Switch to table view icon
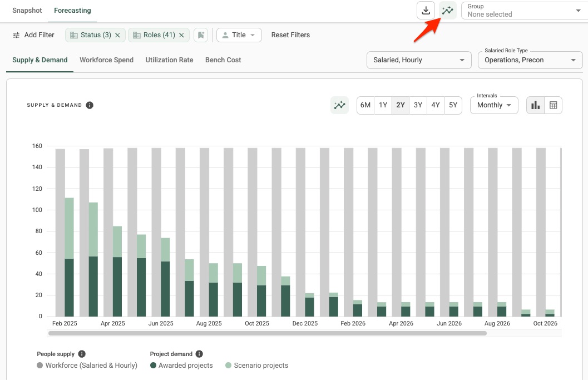This screenshot has height=380, width=588. [x=553, y=105]
